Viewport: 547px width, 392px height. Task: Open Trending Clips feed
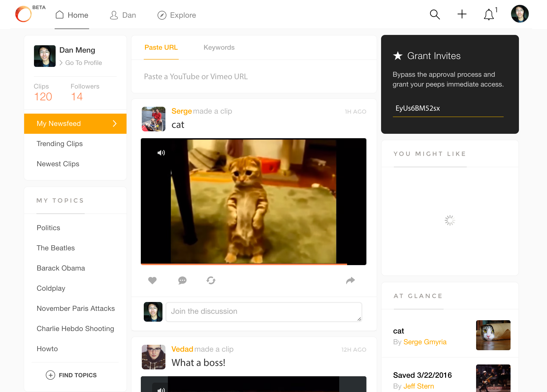[x=60, y=144]
